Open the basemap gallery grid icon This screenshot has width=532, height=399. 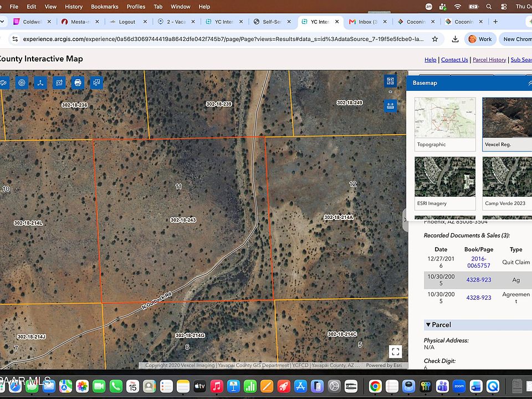tap(390, 81)
